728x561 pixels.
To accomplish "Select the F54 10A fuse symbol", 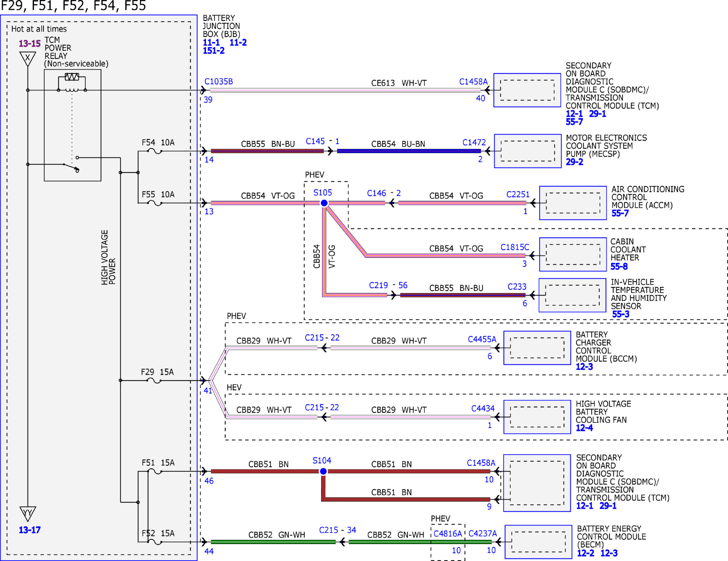I will click(x=154, y=151).
